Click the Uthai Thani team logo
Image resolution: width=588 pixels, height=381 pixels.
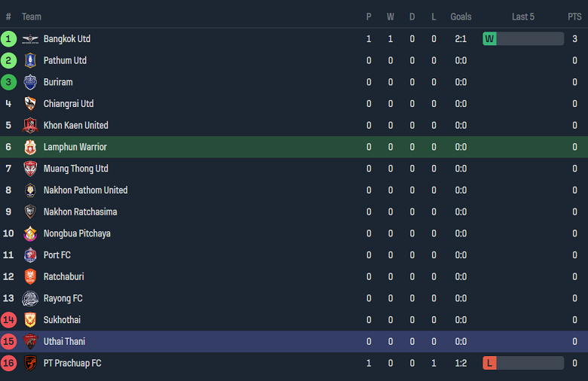(30, 342)
